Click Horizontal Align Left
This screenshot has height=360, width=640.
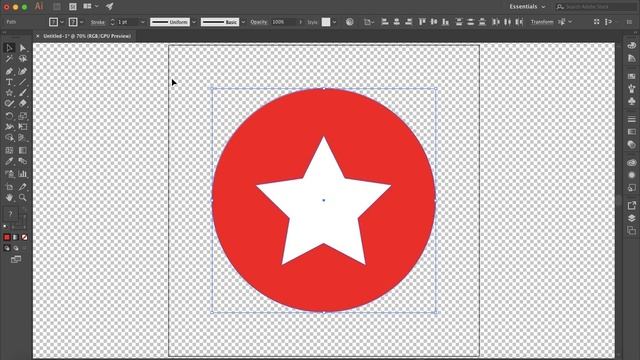pyautogui.click(x=385, y=22)
